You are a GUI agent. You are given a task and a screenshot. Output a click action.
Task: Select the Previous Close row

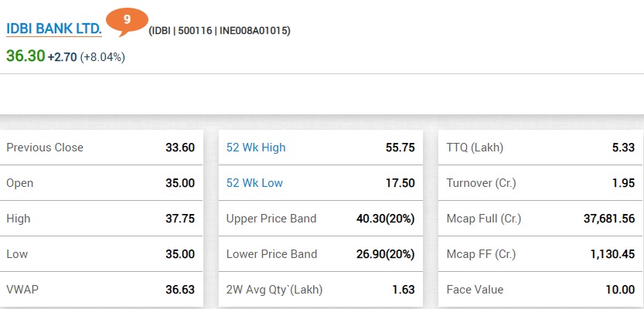(101, 148)
